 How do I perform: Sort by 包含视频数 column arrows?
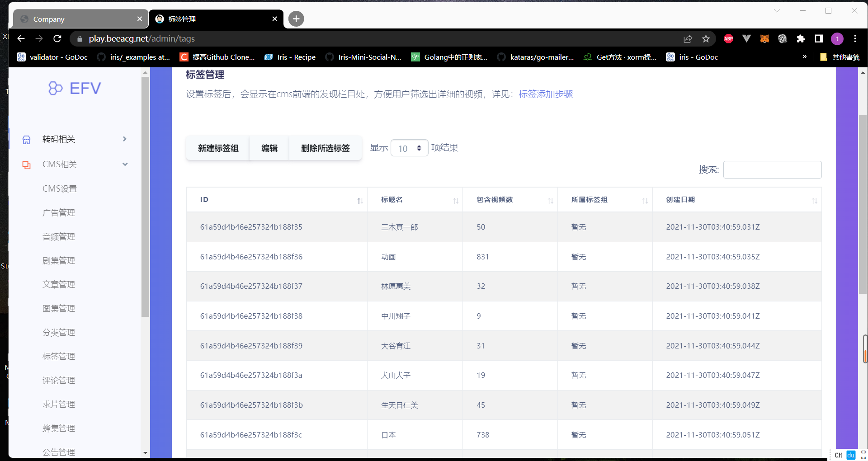(x=551, y=201)
